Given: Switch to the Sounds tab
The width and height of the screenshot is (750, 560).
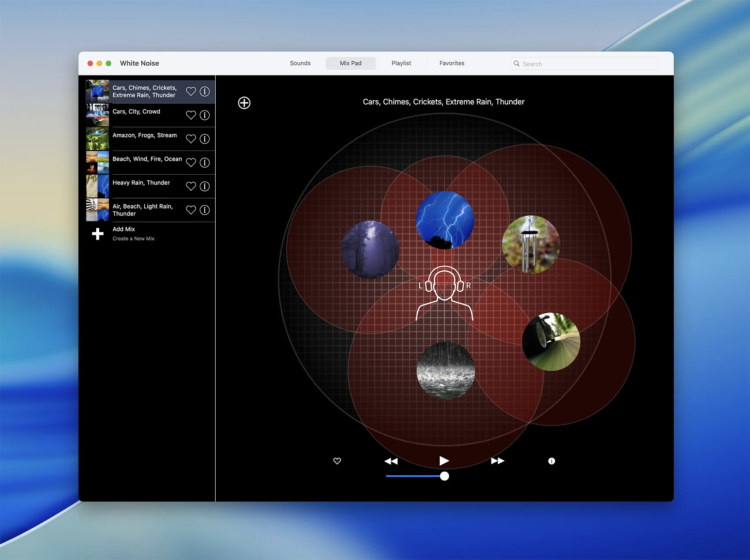Looking at the screenshot, I should point(300,63).
